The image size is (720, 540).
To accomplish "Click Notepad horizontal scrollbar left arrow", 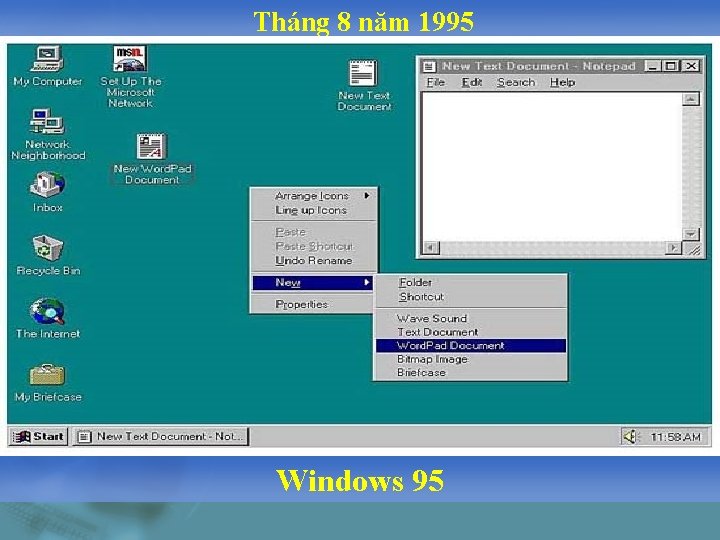I will pyautogui.click(x=431, y=248).
